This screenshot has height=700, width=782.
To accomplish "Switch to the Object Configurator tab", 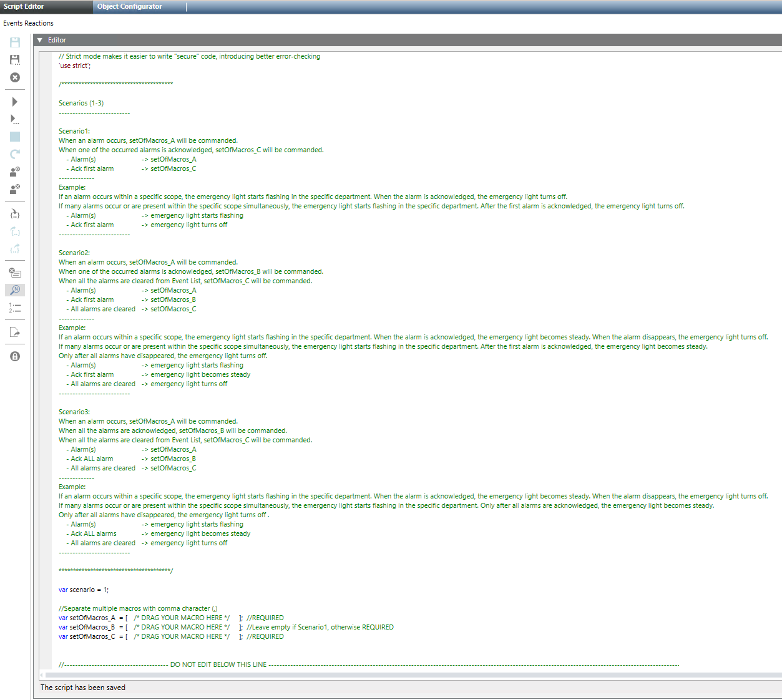I will 129,6.
